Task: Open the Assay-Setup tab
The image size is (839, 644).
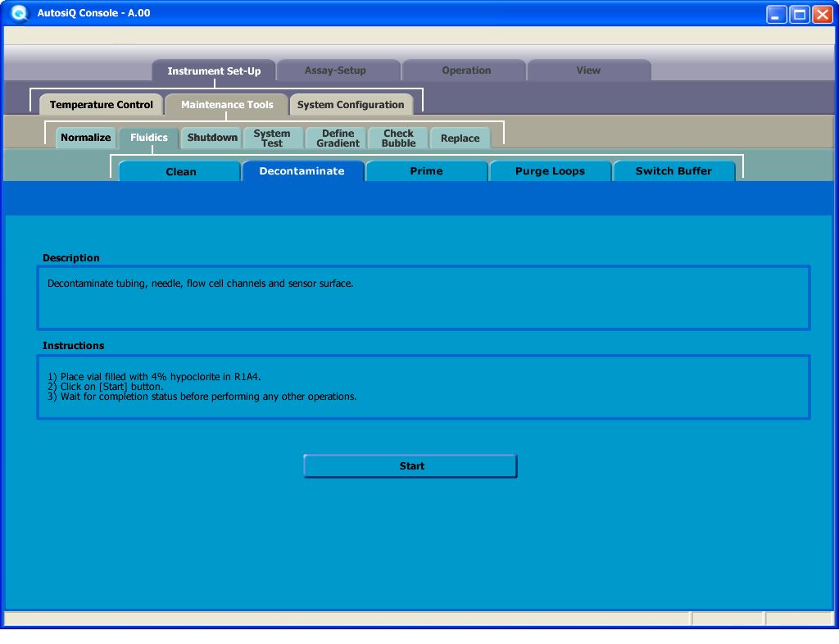Action: click(338, 70)
